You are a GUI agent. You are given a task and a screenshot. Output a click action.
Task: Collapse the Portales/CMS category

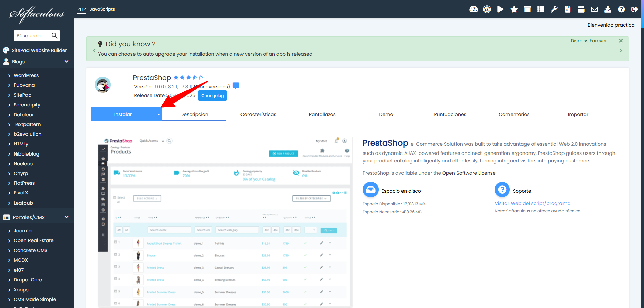(66, 217)
